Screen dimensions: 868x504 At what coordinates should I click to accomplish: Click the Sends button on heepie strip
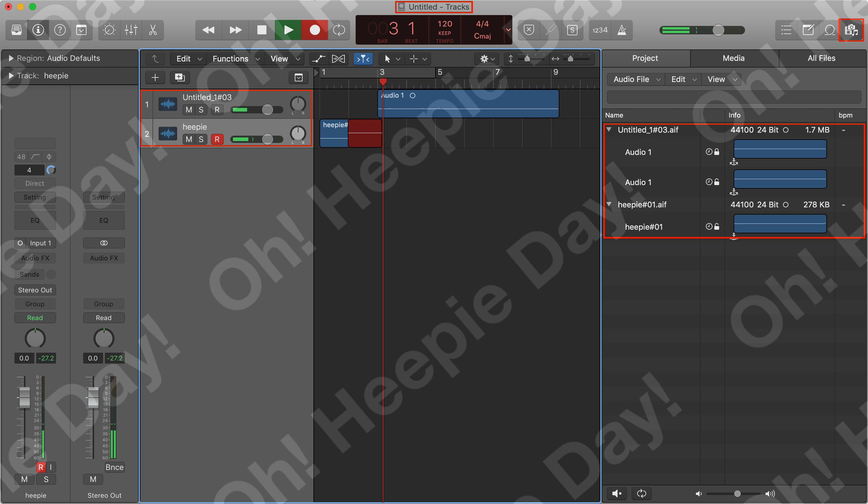(x=30, y=274)
